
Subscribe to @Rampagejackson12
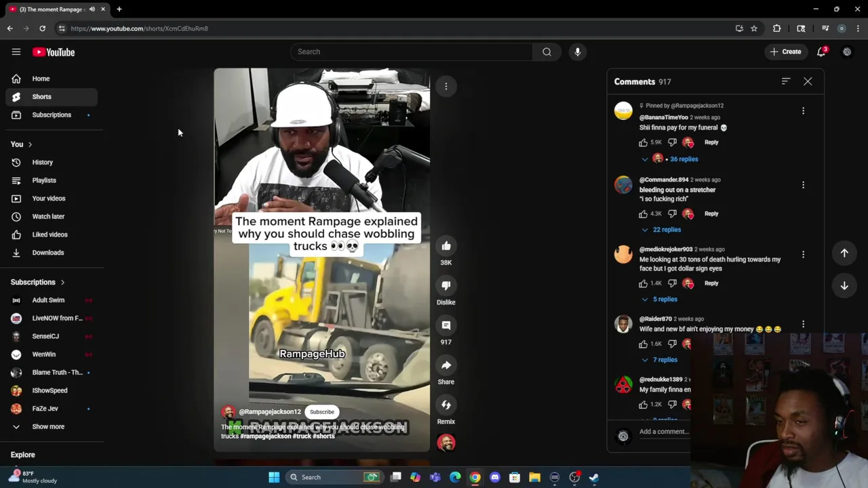pyautogui.click(x=322, y=411)
